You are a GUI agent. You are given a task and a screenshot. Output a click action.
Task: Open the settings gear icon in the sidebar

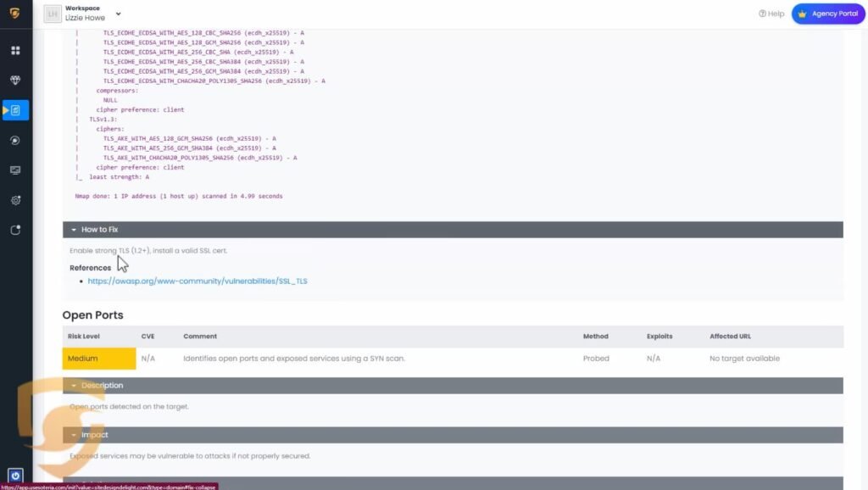[x=15, y=200]
